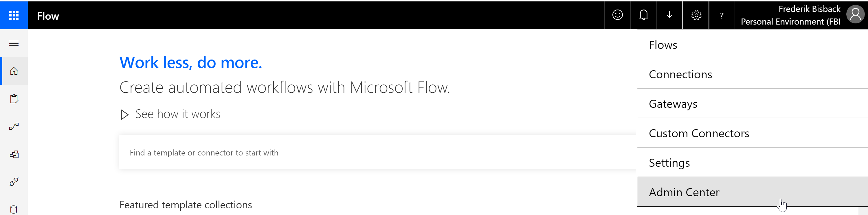This screenshot has width=868, height=215.
Task: Choose Gateways in the settings menu
Action: pos(673,104)
